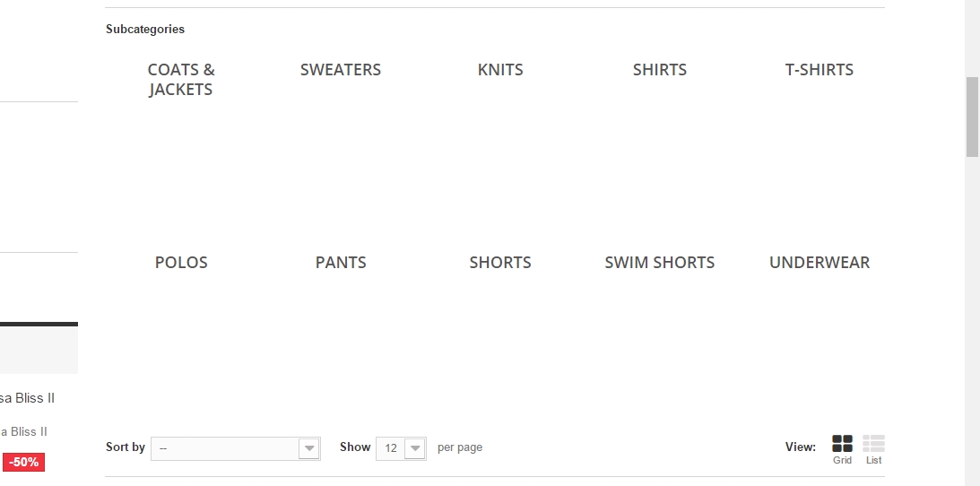The height and width of the screenshot is (486, 980).
Task: Open the Bliss II product title
Action: (x=28, y=398)
